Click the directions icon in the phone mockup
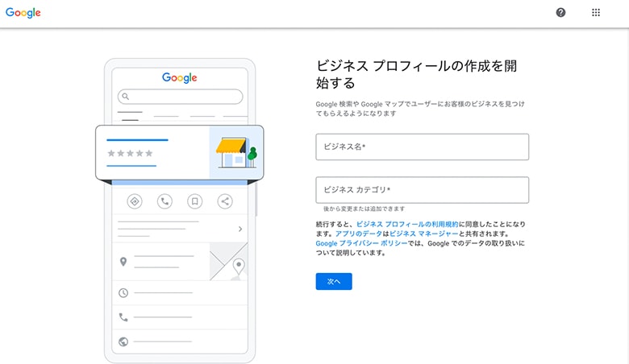Screen dimensions: 629x364 pyautogui.click(x=135, y=201)
